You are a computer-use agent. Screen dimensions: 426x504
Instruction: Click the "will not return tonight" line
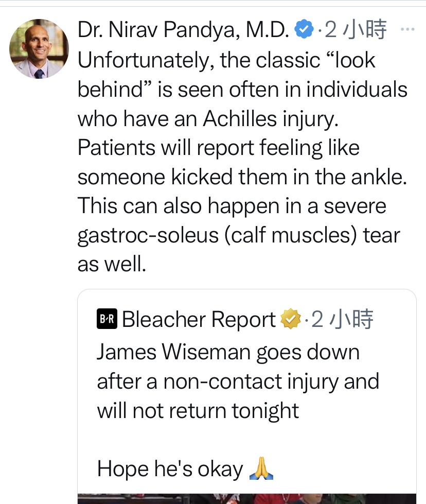[x=198, y=411]
